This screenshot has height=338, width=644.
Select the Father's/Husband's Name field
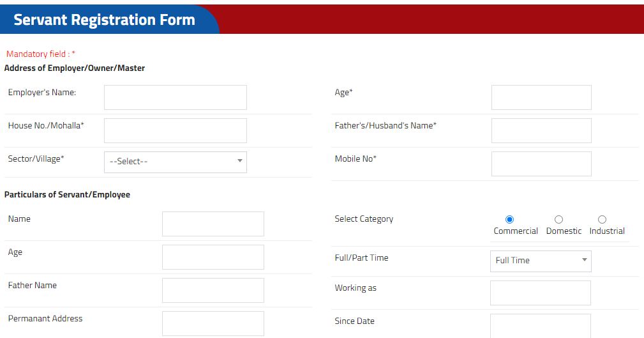(541, 130)
